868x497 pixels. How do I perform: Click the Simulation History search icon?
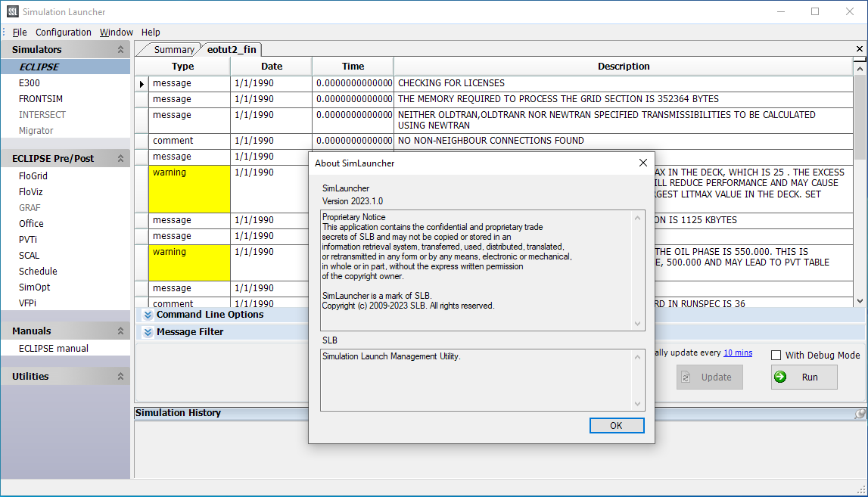coord(859,414)
